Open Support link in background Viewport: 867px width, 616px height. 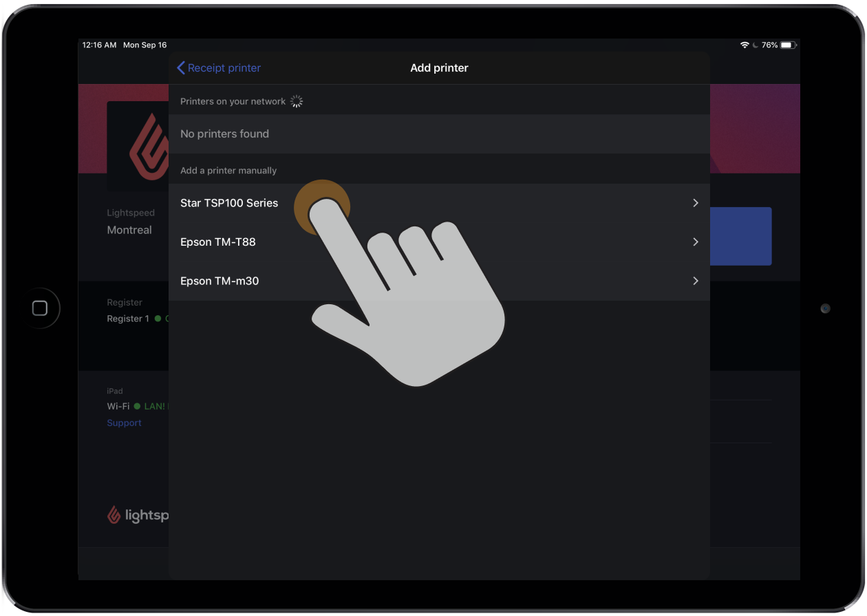[124, 423]
